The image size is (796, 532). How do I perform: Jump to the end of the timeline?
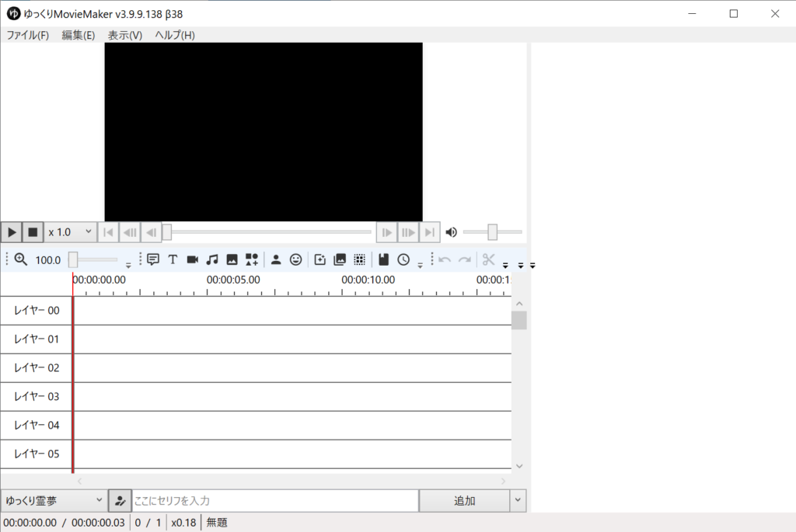click(x=429, y=232)
